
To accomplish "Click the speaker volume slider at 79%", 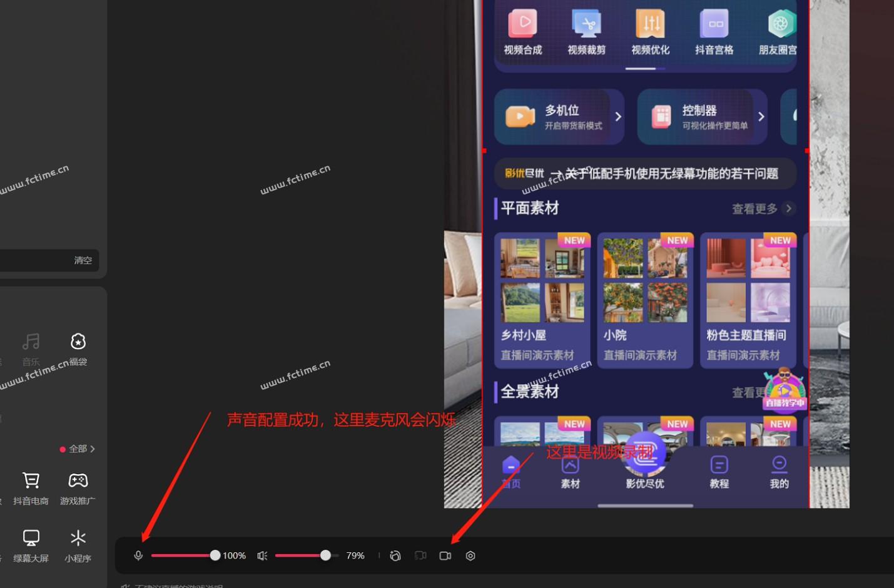I will point(307,555).
